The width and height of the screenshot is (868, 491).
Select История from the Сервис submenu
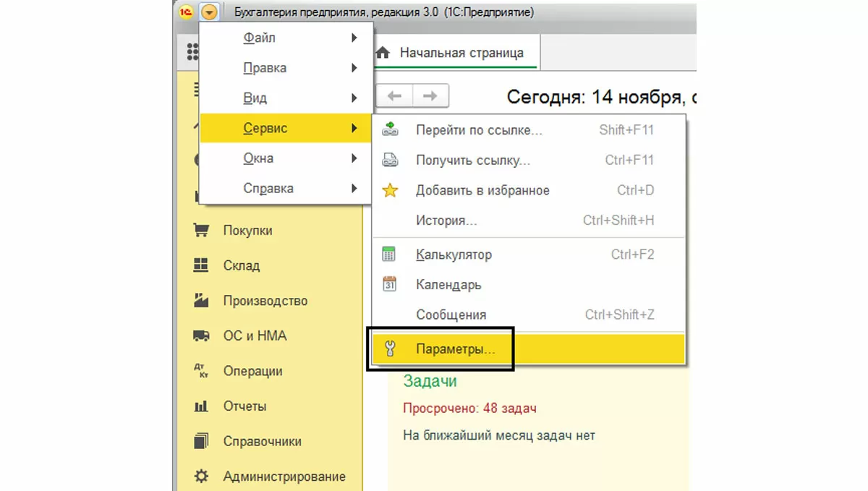tap(446, 221)
